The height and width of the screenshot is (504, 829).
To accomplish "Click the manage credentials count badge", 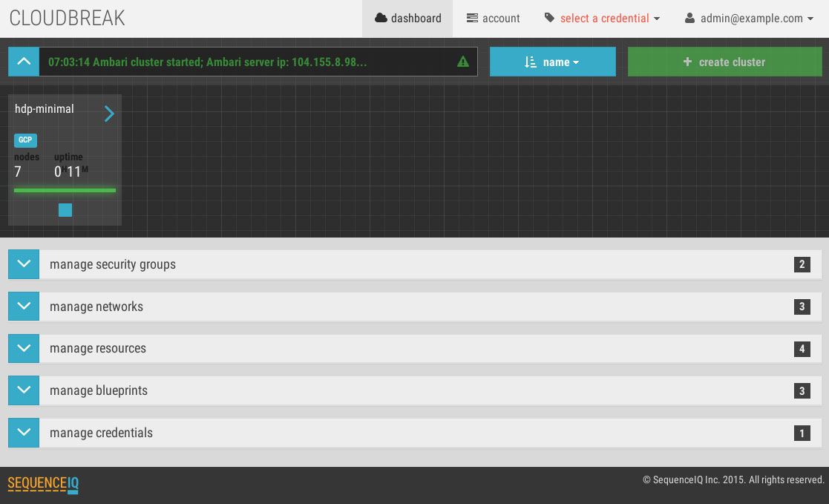I will [x=802, y=433].
